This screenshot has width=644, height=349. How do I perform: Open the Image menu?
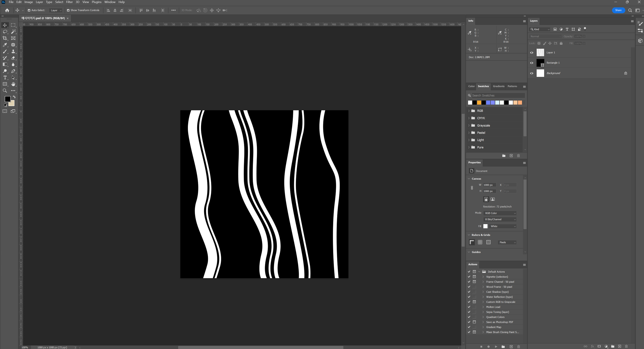(29, 2)
